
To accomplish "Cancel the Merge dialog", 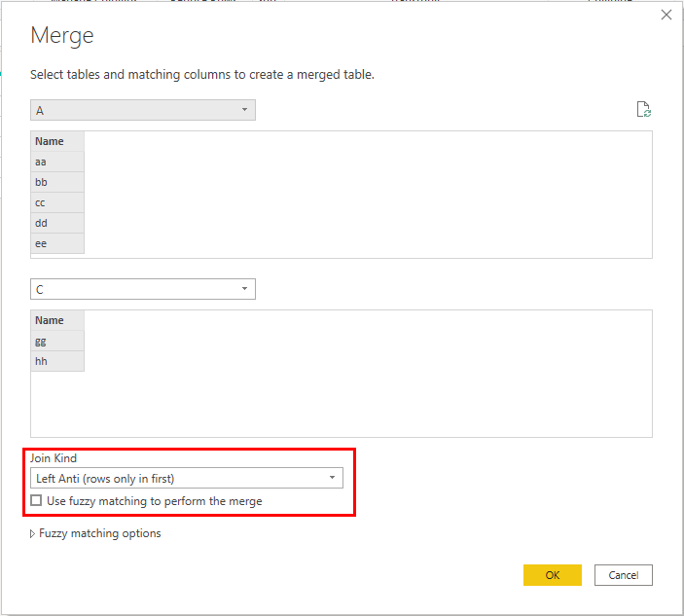I will 624,575.
